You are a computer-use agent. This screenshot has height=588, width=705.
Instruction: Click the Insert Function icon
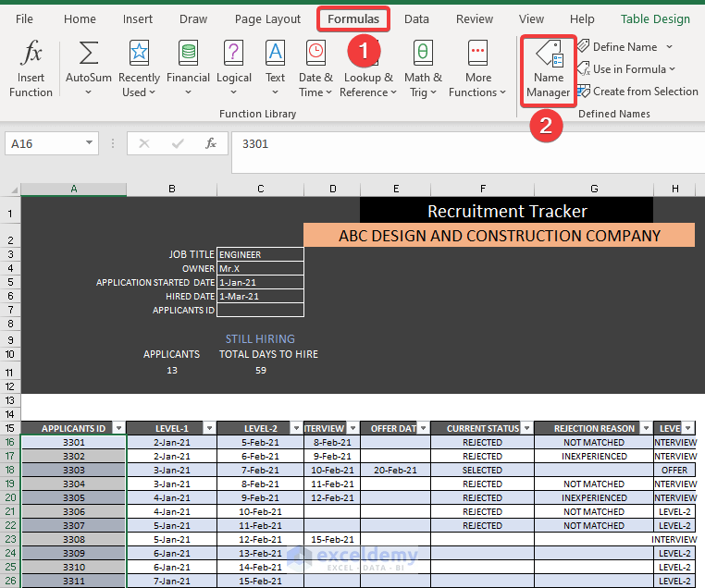[31, 53]
